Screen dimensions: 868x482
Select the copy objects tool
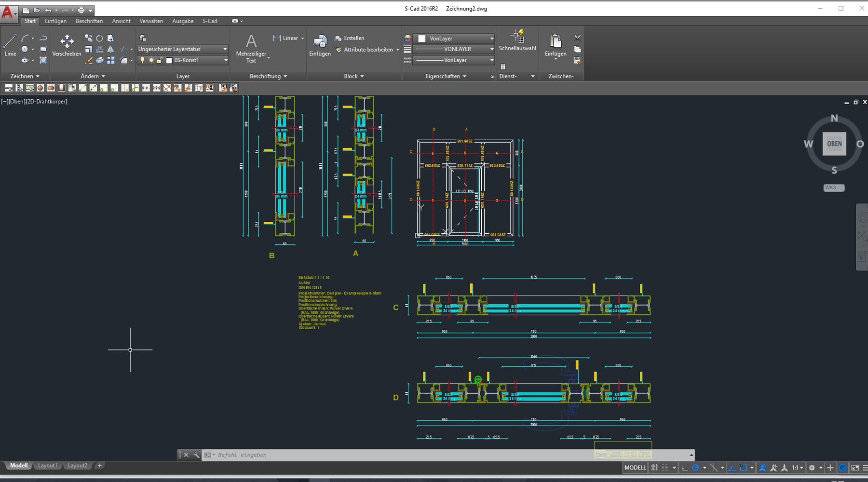click(x=88, y=38)
